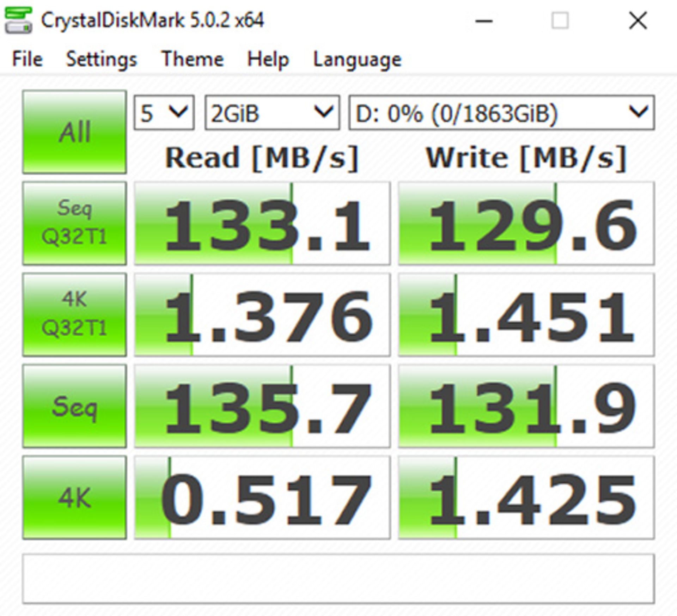Run all benchmarks with All button
Image resolution: width=677 pixels, height=616 pixels.
[x=74, y=132]
